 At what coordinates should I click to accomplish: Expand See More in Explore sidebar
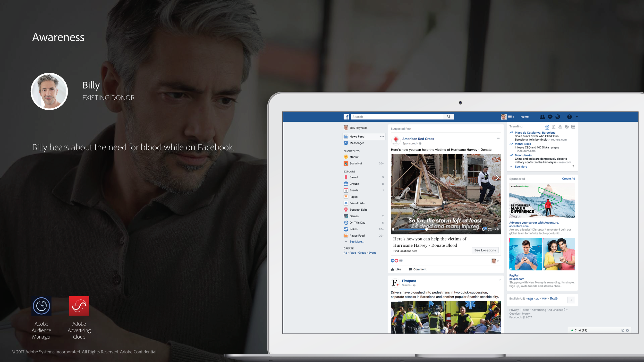(x=357, y=242)
